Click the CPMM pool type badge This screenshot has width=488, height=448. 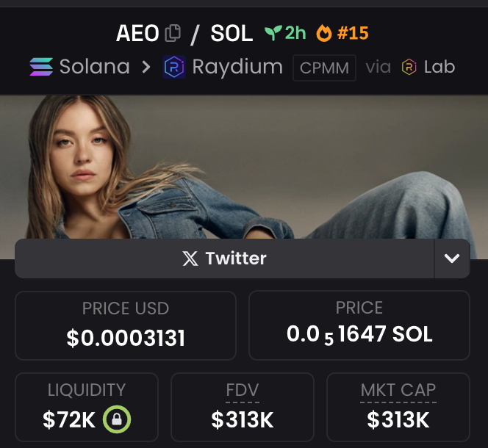(x=324, y=68)
